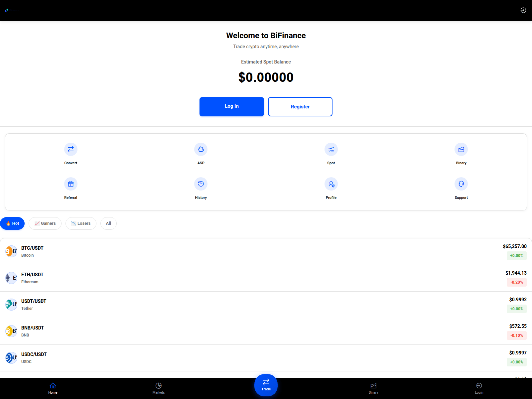532x399 pixels.
Task: Open the BNB/USDT pair name
Action: tap(33, 328)
